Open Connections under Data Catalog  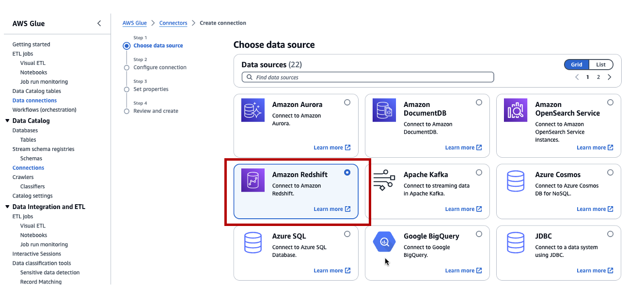(29, 168)
